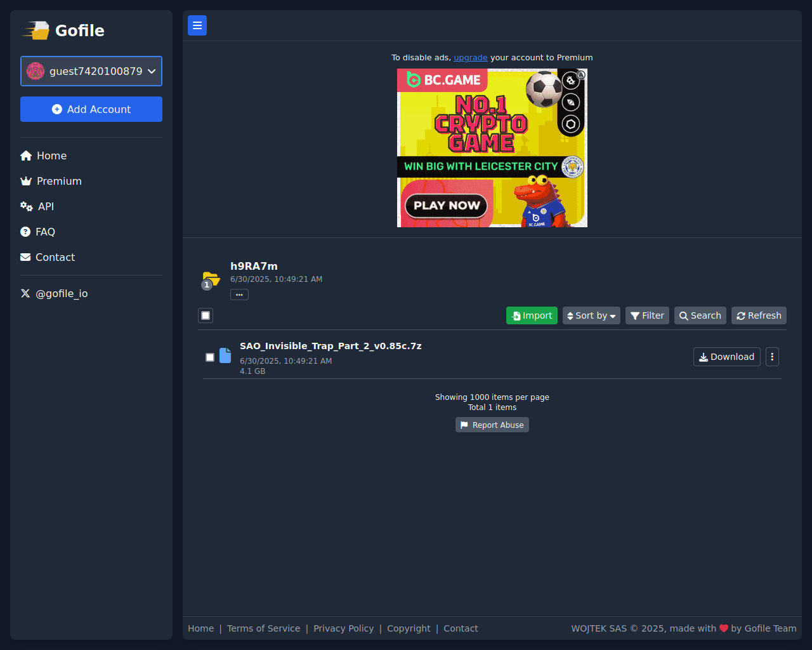
Task: Open the Copyright footer link
Action: point(409,628)
